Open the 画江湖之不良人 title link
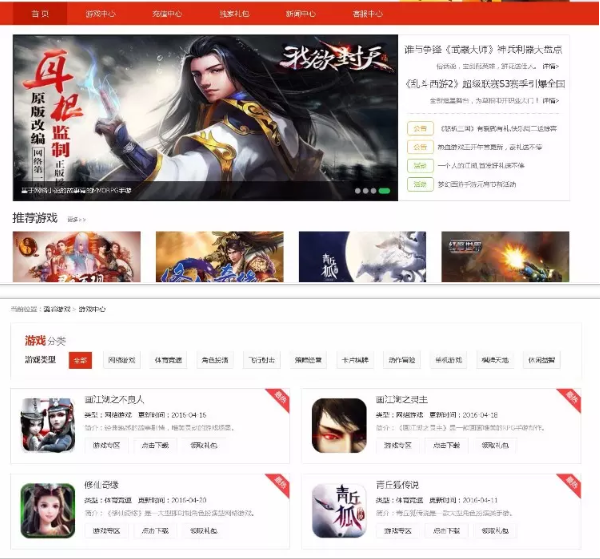600x559 pixels. point(114,399)
